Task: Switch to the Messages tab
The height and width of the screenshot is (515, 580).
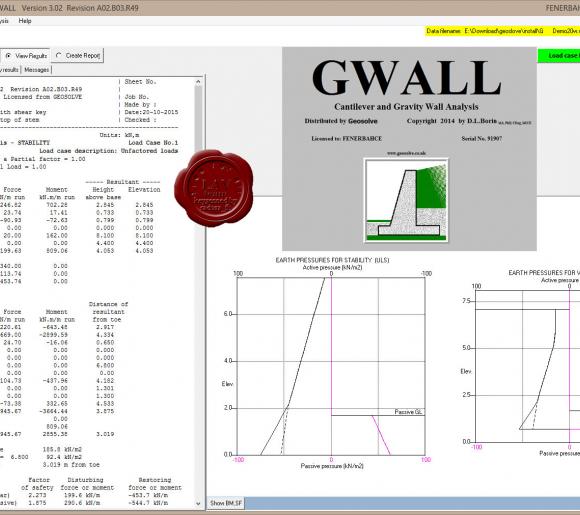Action: click(x=36, y=70)
